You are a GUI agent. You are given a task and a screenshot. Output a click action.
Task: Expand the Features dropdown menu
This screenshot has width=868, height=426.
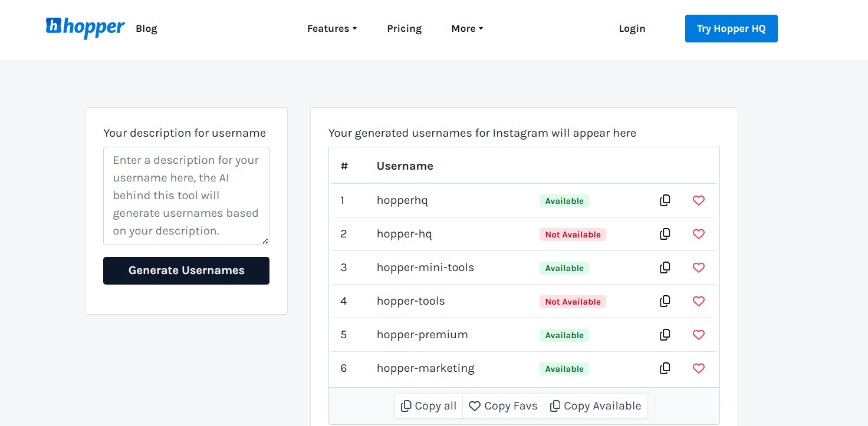tap(332, 28)
